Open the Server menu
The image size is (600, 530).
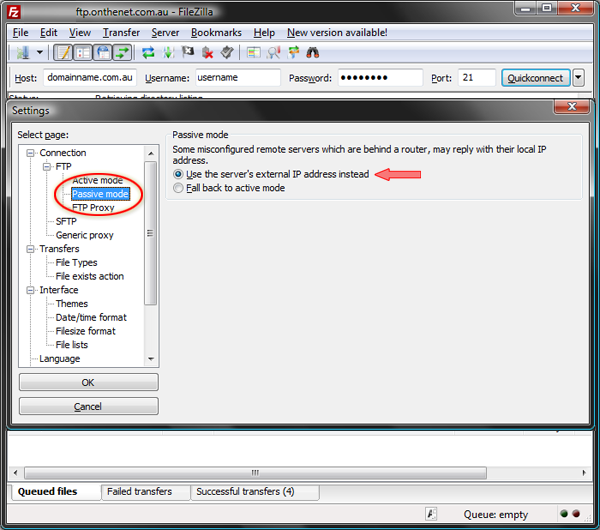(x=165, y=33)
